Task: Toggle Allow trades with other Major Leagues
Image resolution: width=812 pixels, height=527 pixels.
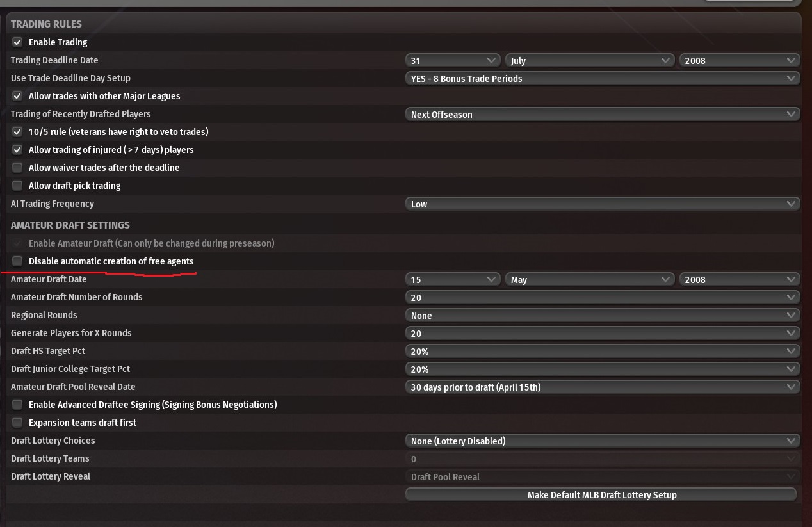Action: 17,96
